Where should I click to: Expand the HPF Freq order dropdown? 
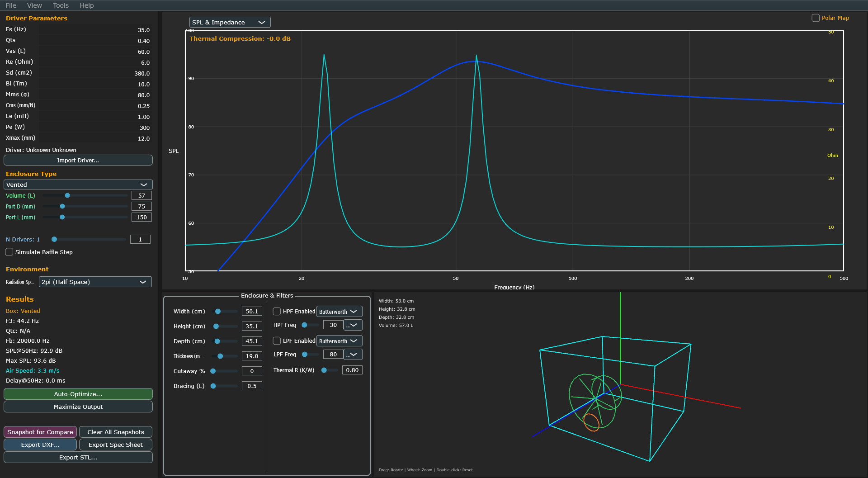(x=353, y=325)
